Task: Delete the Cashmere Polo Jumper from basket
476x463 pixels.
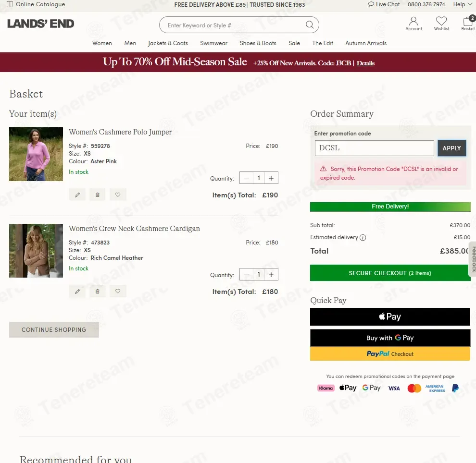Action: [98, 195]
